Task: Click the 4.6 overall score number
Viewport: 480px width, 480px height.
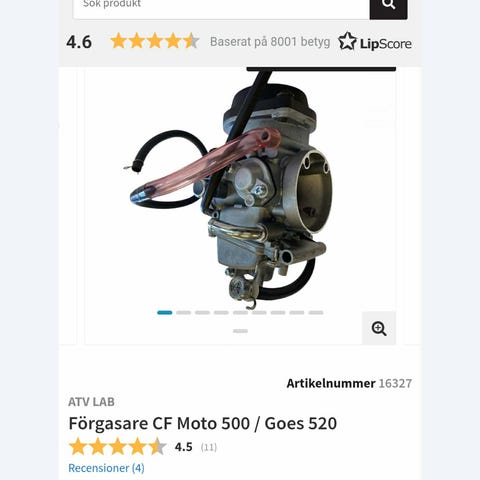Action: point(79,42)
